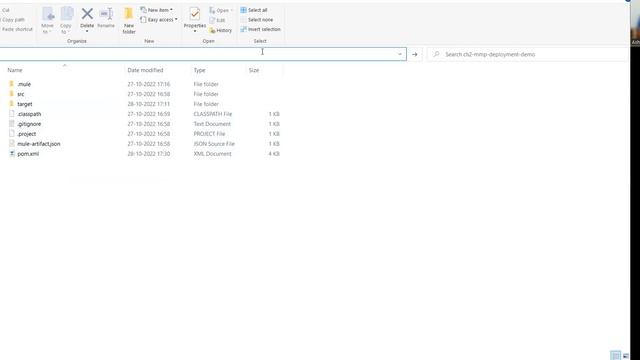Open History from the ribbon

(x=220, y=30)
